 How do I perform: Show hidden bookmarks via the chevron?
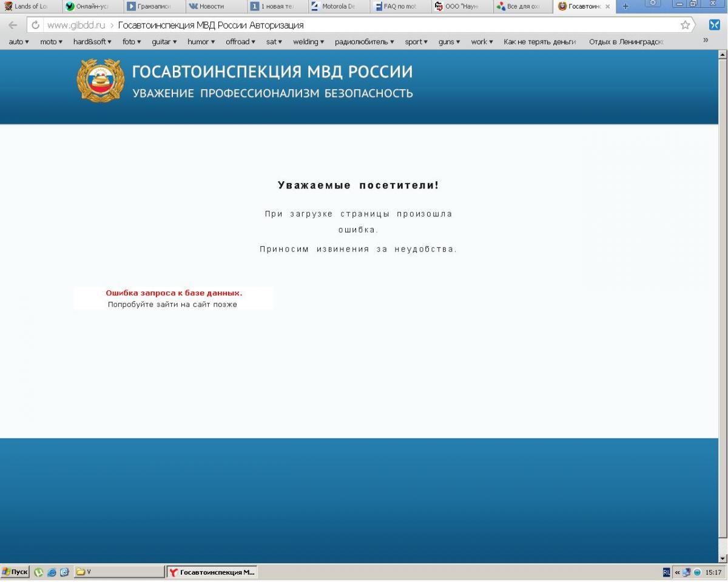tap(706, 41)
